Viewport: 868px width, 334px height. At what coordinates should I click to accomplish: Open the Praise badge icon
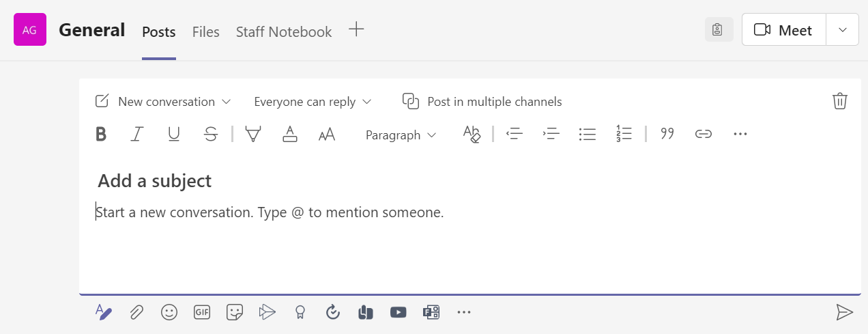[x=300, y=312]
